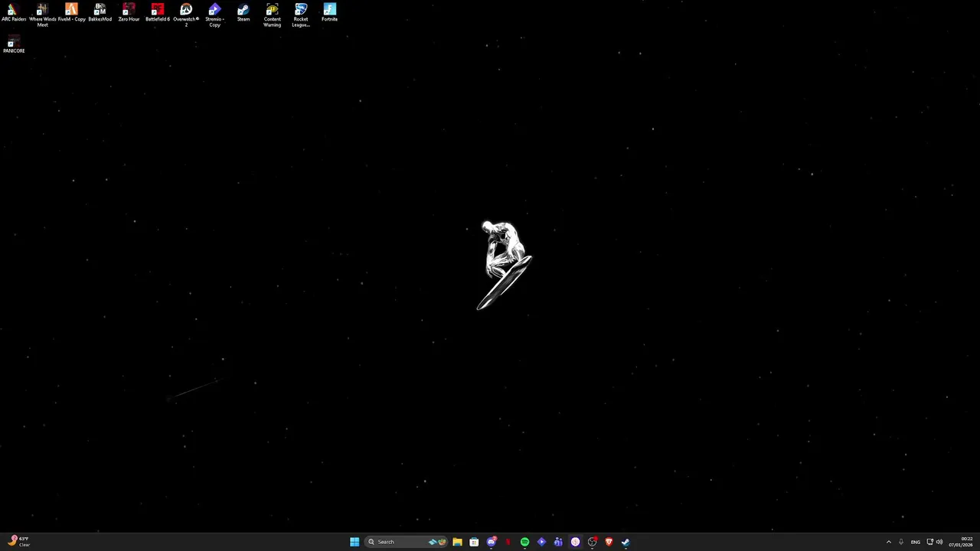Select the Fortnite desktop icon

click(329, 12)
